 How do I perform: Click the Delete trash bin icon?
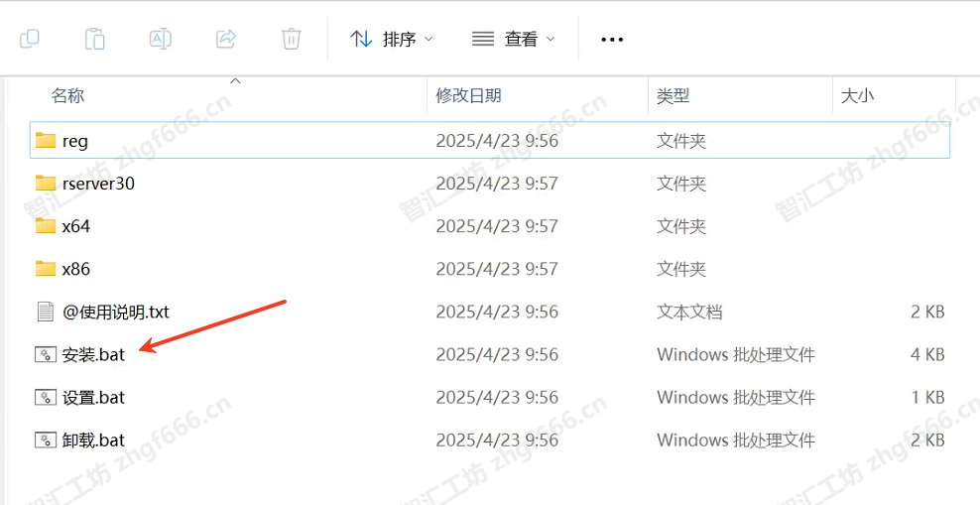292,39
